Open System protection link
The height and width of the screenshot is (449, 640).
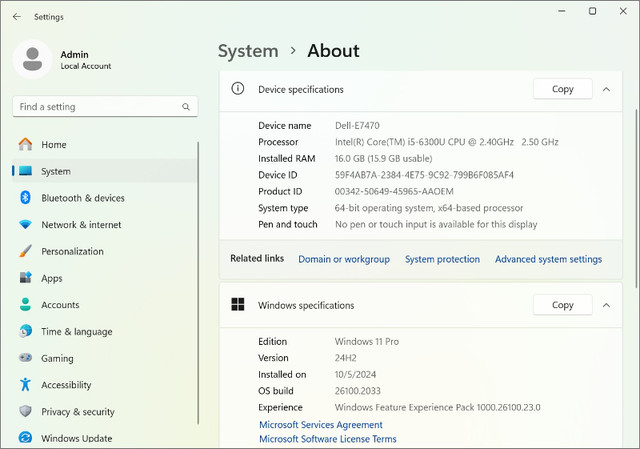[x=442, y=259]
